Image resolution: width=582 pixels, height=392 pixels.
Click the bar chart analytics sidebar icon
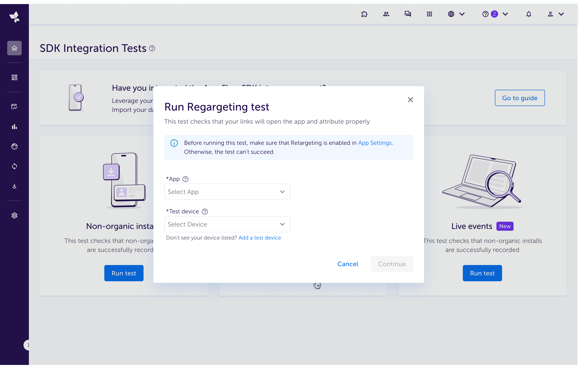coord(14,127)
